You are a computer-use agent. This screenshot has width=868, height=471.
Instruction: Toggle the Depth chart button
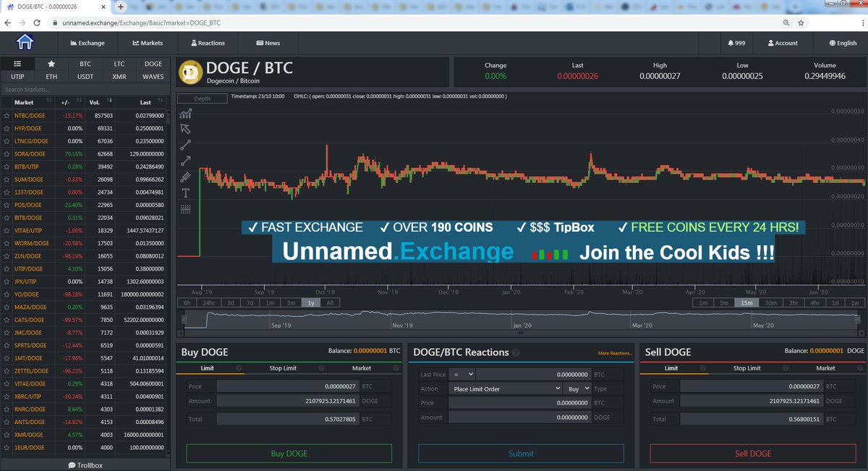pyautogui.click(x=203, y=98)
